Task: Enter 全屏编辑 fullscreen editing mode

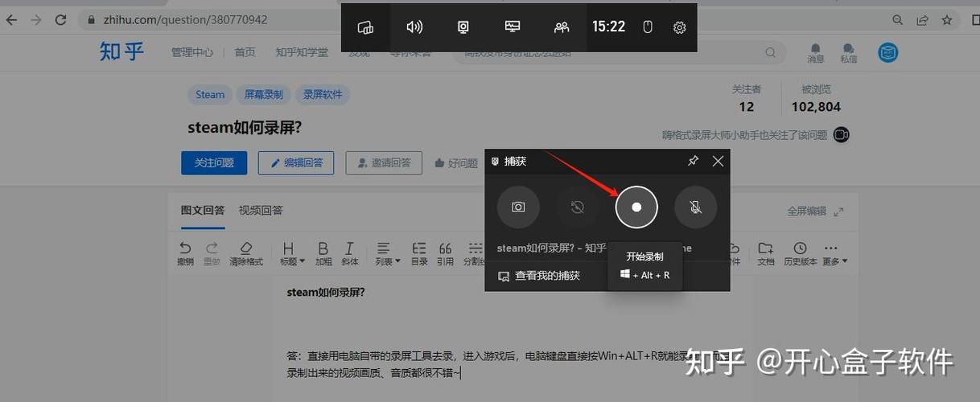Action: pos(815,211)
